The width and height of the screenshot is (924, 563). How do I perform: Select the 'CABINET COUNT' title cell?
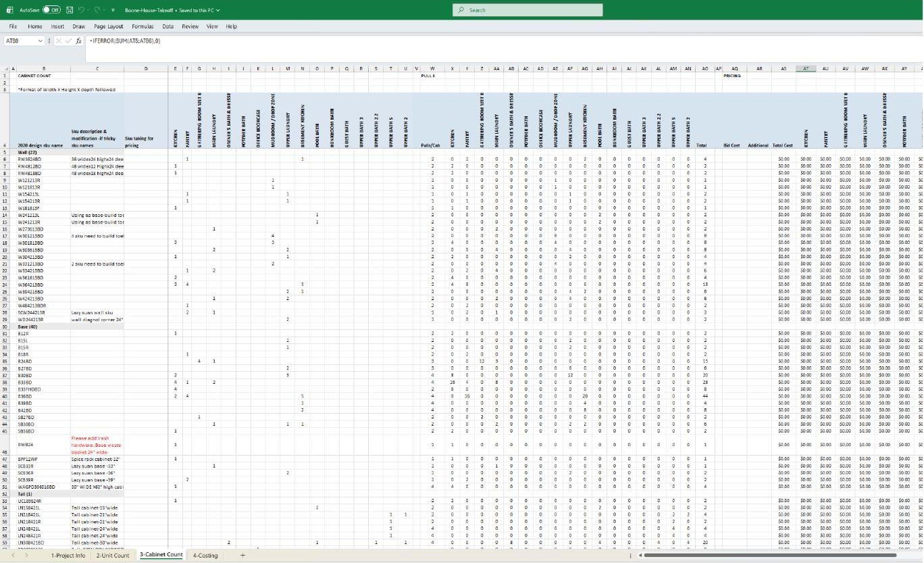click(44, 76)
